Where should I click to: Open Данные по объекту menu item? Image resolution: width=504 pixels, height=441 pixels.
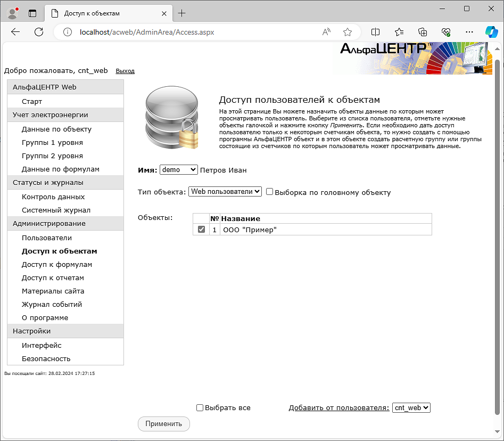(56, 129)
